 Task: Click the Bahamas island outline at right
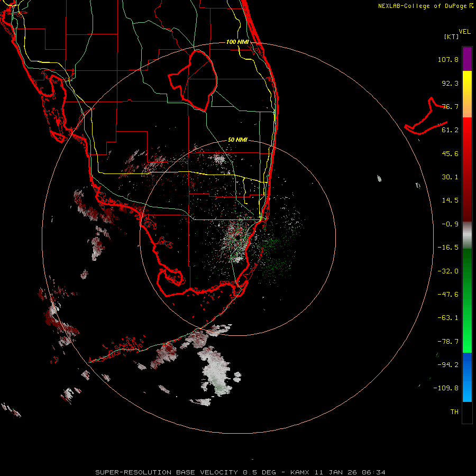coord(426,116)
